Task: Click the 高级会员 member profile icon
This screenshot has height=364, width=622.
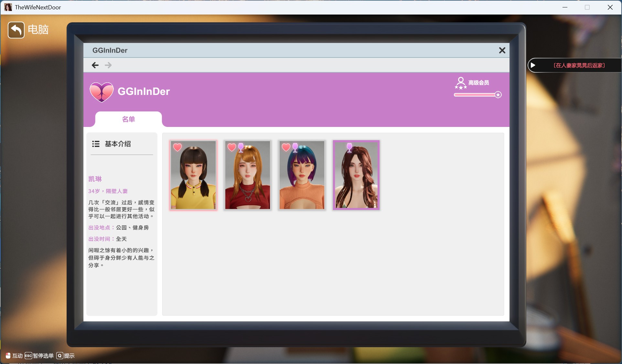Action: click(461, 82)
